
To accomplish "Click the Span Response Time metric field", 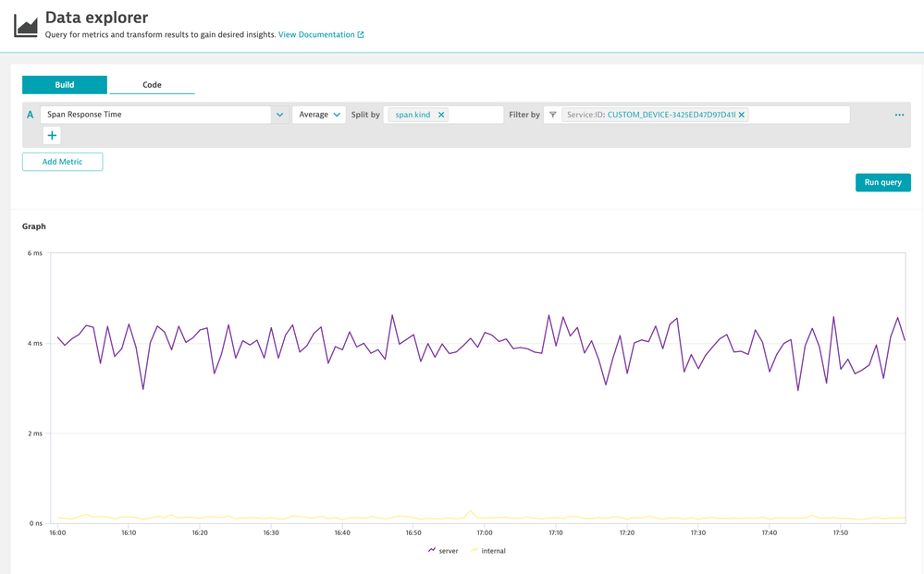I will tap(154, 115).
